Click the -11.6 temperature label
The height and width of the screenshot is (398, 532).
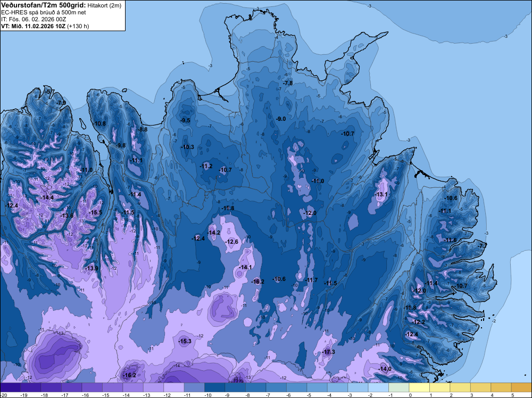[451, 240]
